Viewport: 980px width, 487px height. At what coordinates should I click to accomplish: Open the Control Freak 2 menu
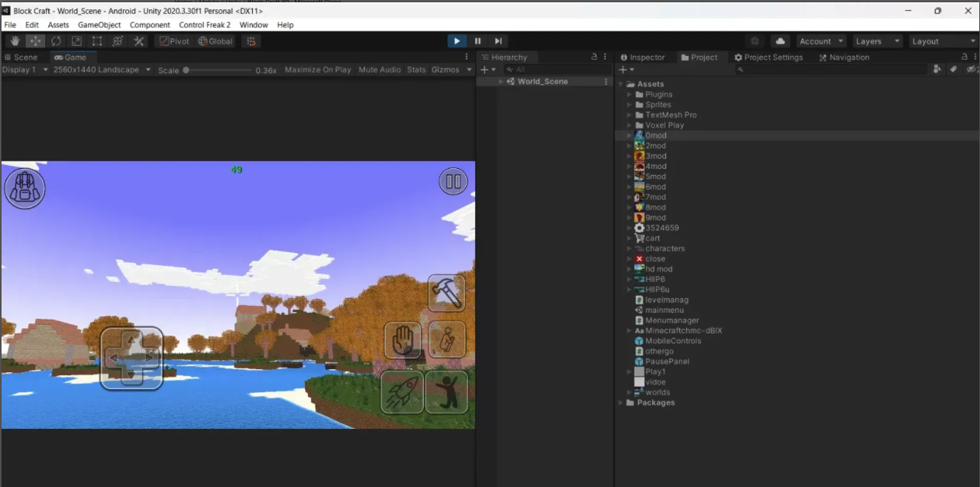[205, 25]
